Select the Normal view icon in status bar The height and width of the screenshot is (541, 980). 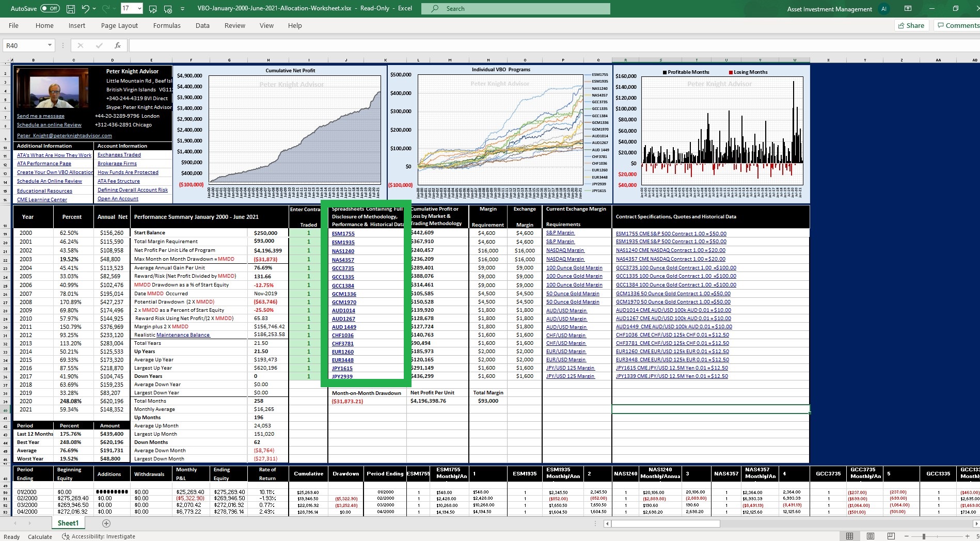pos(849,536)
